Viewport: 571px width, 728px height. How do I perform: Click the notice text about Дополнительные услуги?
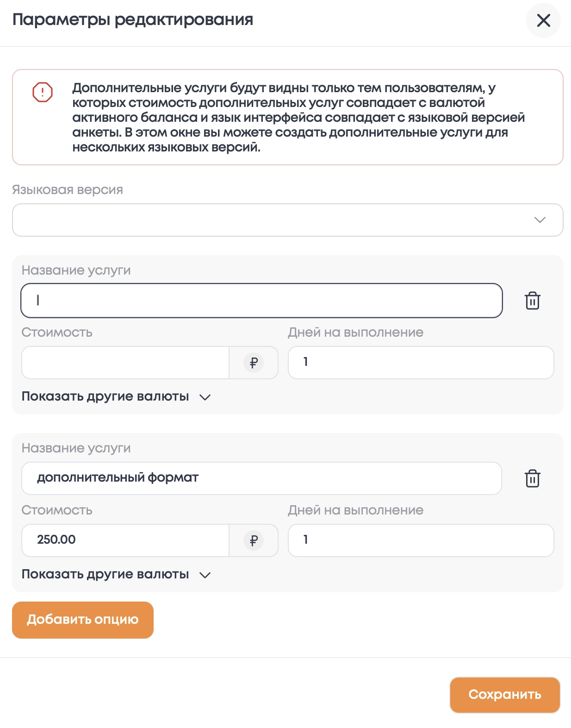click(x=298, y=117)
